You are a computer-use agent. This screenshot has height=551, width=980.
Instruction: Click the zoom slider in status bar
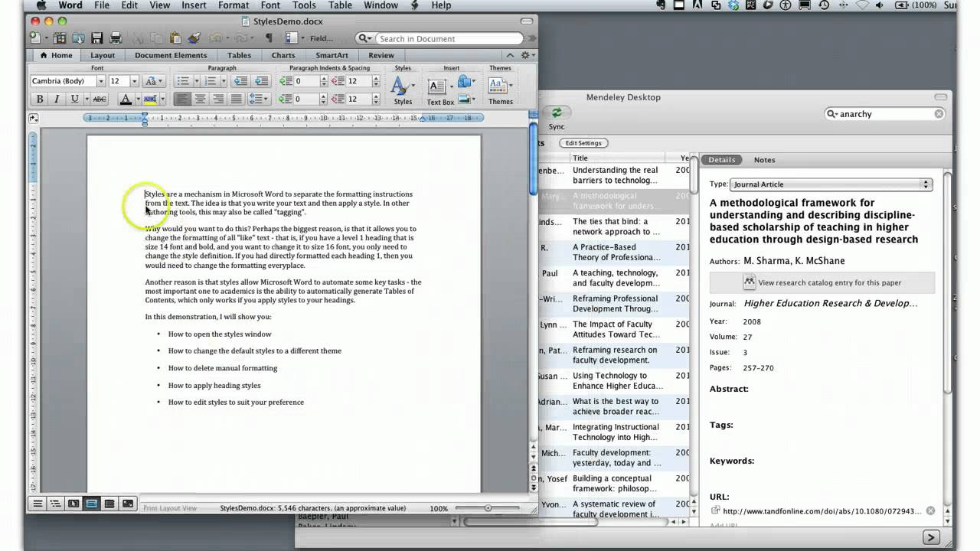click(x=488, y=508)
